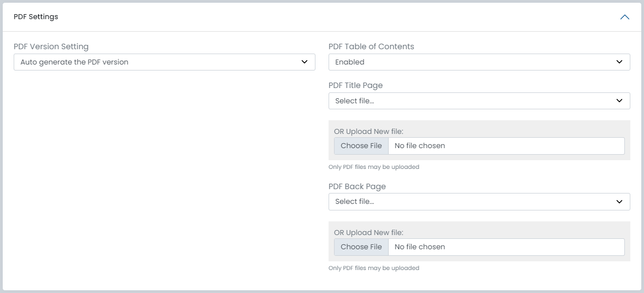This screenshot has height=293, width=644.
Task: Click the PDF Version Setting label
Action: click(x=51, y=47)
